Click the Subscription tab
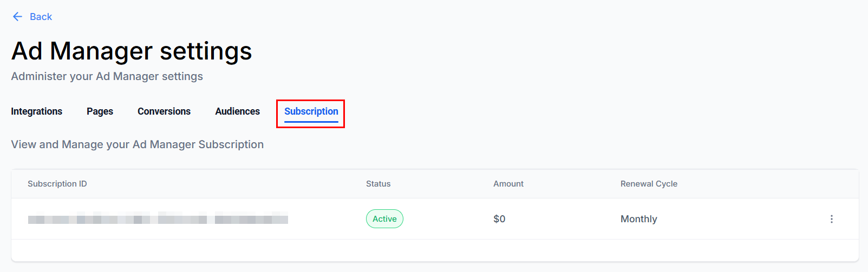The image size is (868, 272). 311,111
